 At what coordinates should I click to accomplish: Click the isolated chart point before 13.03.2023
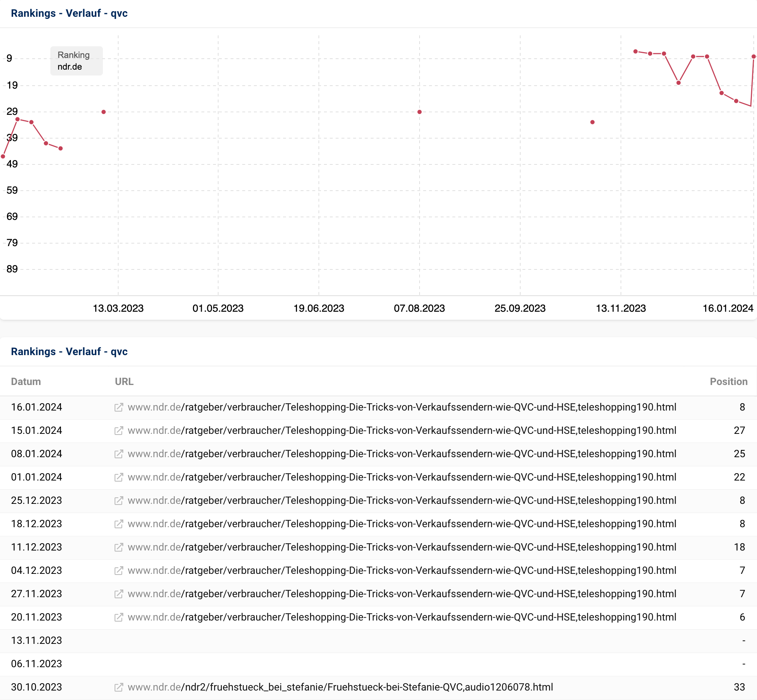[104, 112]
